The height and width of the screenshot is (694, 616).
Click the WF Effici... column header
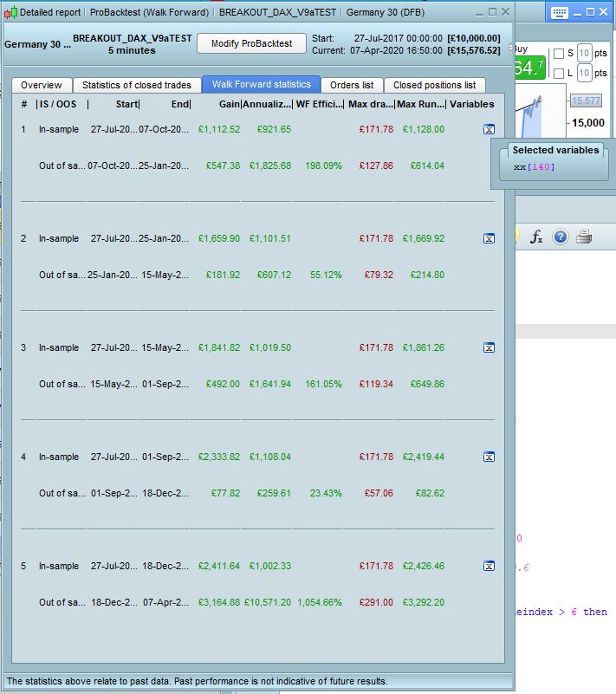[x=319, y=104]
